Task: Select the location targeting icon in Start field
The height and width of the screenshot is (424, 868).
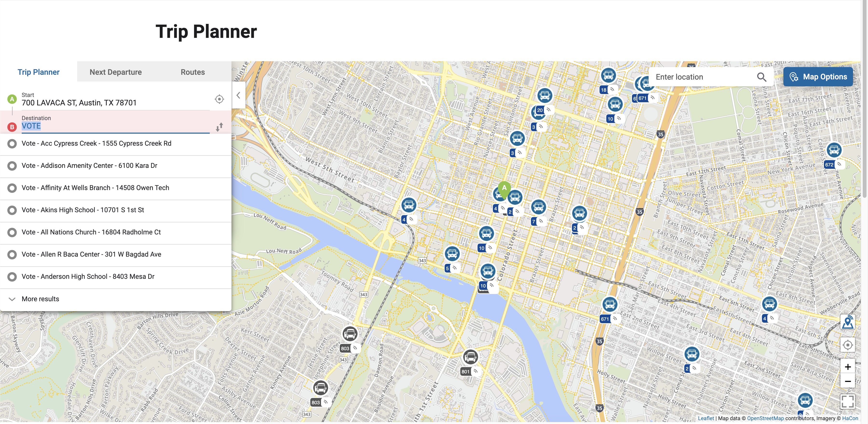Action: [219, 99]
